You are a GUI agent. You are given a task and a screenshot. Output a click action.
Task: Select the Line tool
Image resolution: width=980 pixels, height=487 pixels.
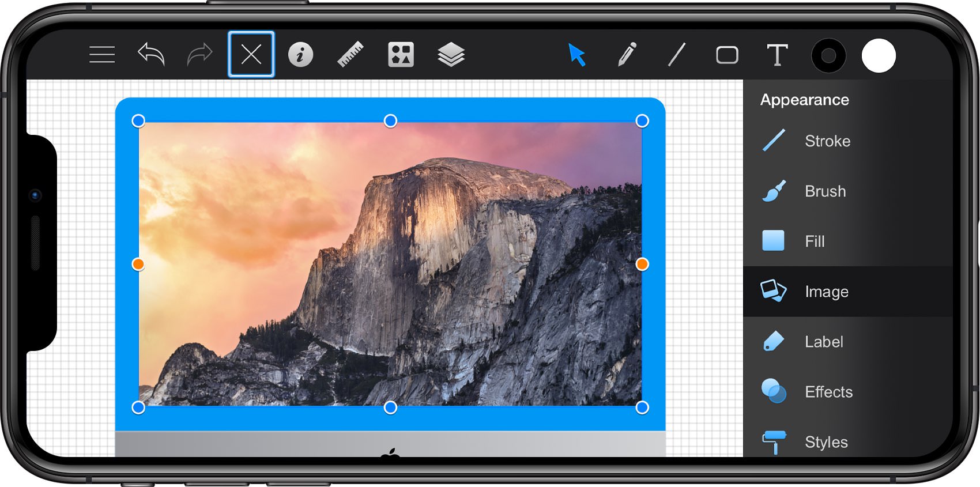coord(677,55)
